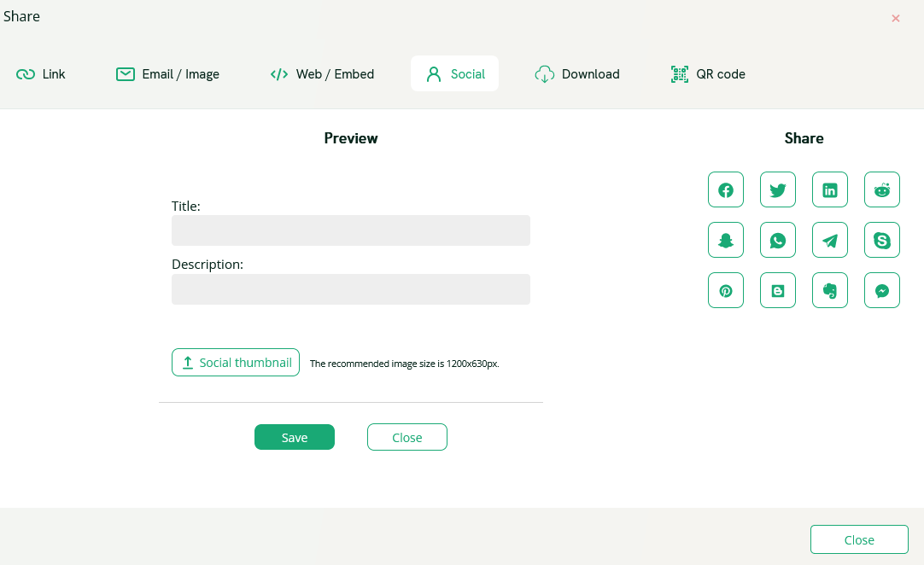Share via the LinkedIn icon
Viewport: 924px width, 565px height.
click(830, 189)
